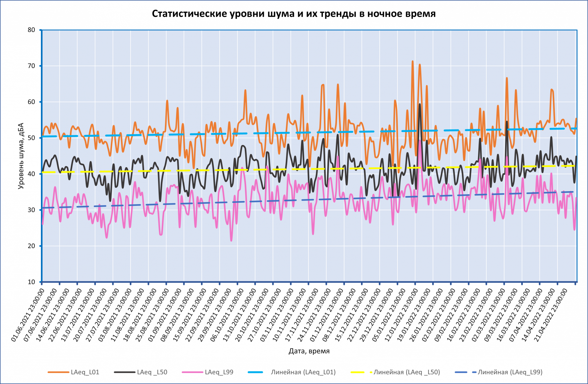Click the y-axis value 60
The width and height of the screenshot is (588, 384).
click(31, 102)
